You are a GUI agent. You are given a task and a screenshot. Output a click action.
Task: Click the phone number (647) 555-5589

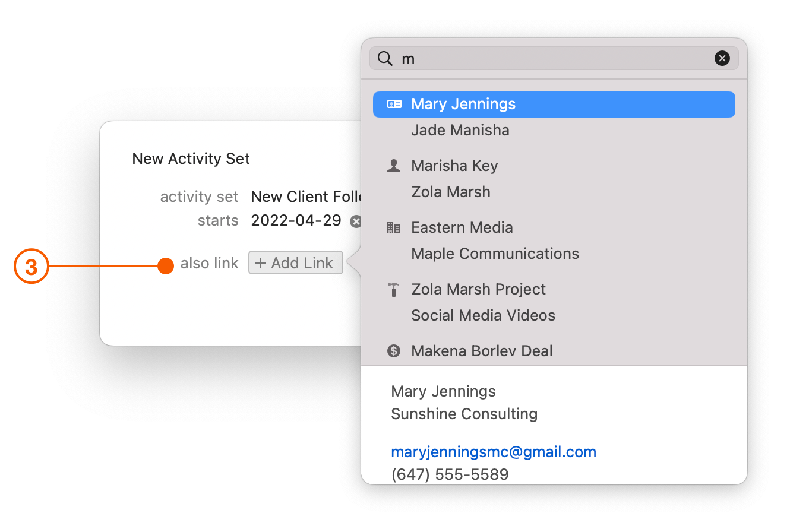(x=450, y=474)
